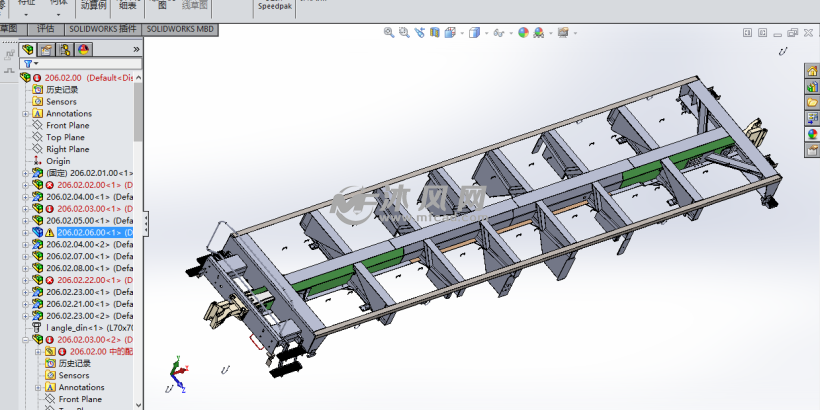Open the View Palette task pane icon
Image resolution: width=820 pixels, height=410 pixels.
click(x=812, y=118)
